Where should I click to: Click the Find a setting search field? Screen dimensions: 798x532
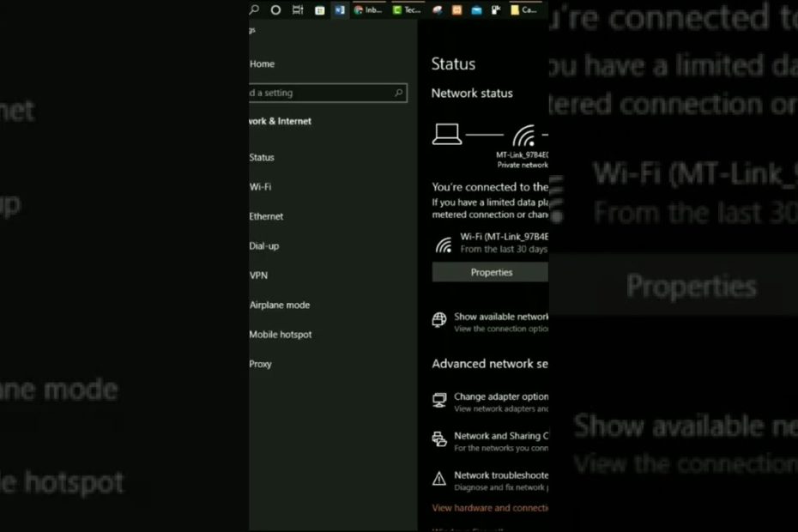[322, 93]
